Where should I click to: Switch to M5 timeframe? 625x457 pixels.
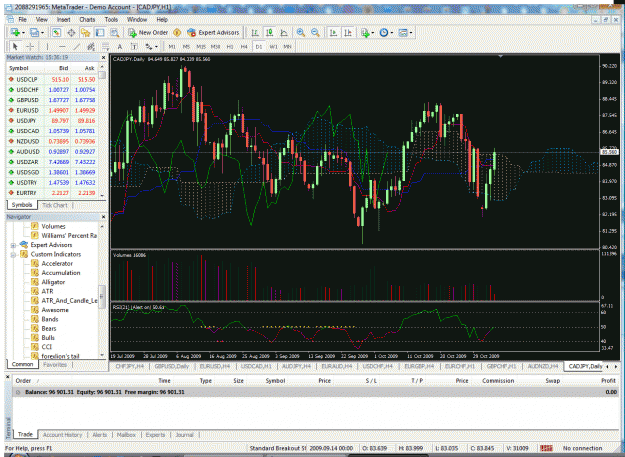(x=186, y=47)
